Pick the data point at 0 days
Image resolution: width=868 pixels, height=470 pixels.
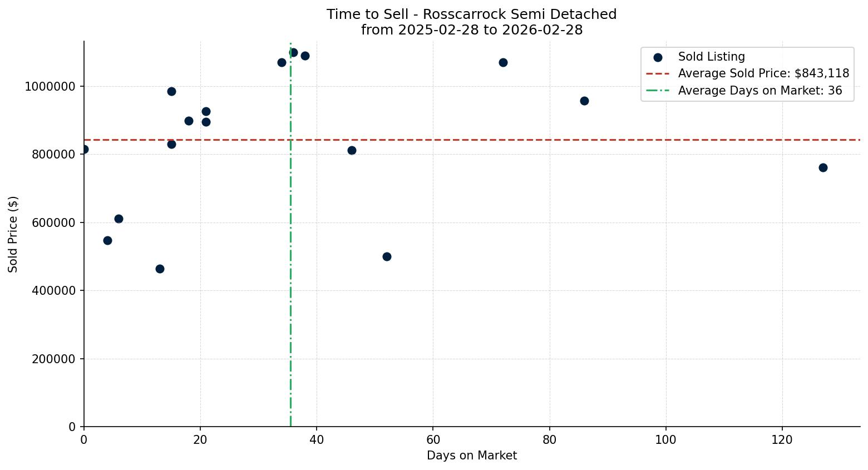(84, 149)
